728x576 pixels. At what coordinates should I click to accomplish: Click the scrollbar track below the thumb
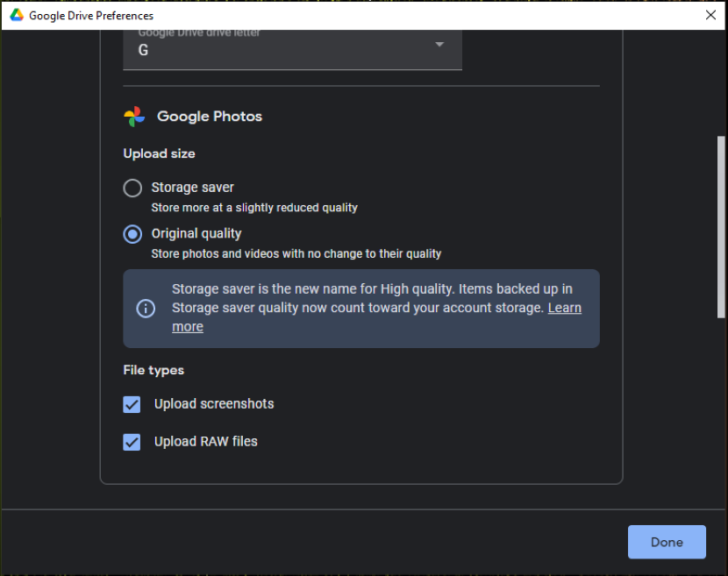[721, 411]
